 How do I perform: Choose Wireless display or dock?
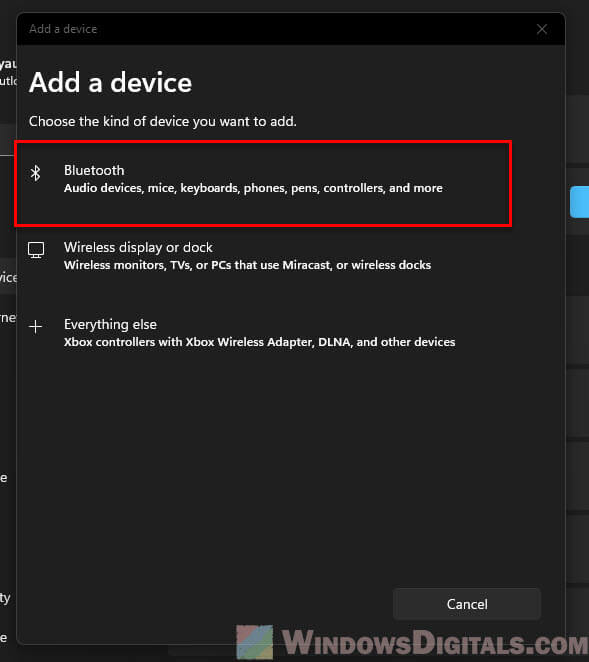pyautogui.click(x=263, y=256)
